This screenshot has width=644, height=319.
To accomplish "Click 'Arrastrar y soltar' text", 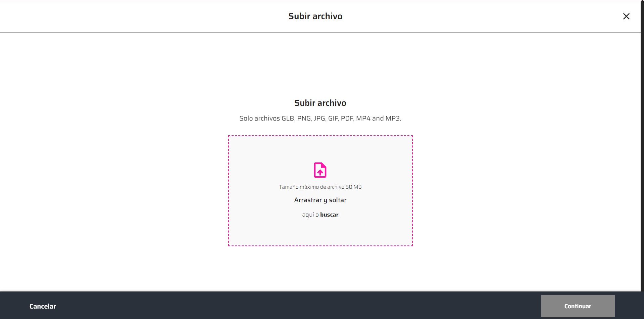I will (x=320, y=200).
